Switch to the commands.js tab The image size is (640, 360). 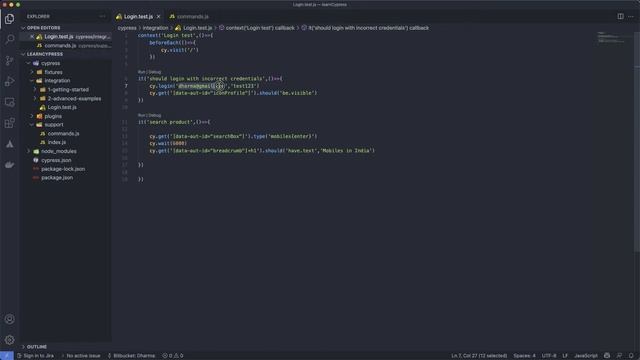coord(193,16)
